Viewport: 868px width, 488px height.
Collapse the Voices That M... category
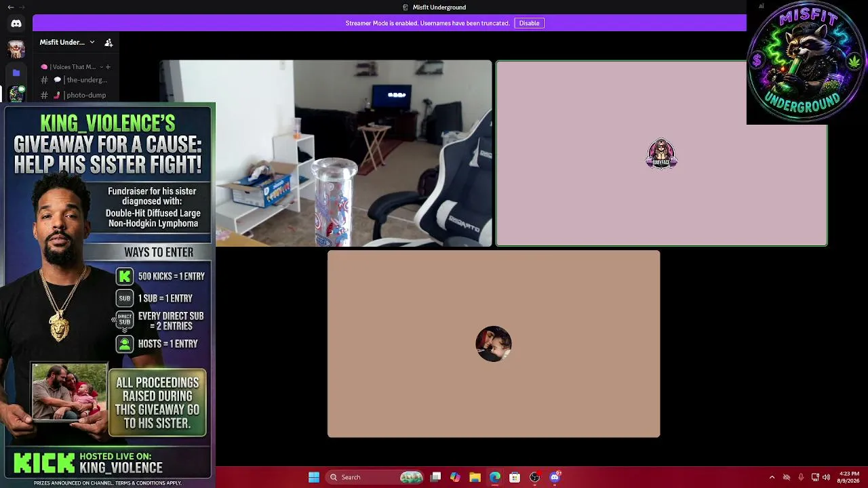(101, 67)
